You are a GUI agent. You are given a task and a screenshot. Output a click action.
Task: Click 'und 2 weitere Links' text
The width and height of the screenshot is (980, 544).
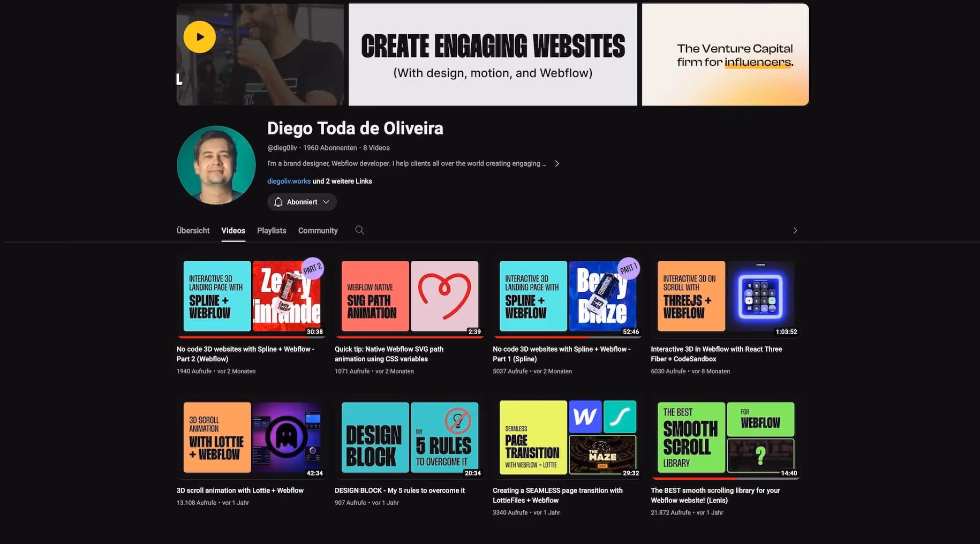[342, 182]
